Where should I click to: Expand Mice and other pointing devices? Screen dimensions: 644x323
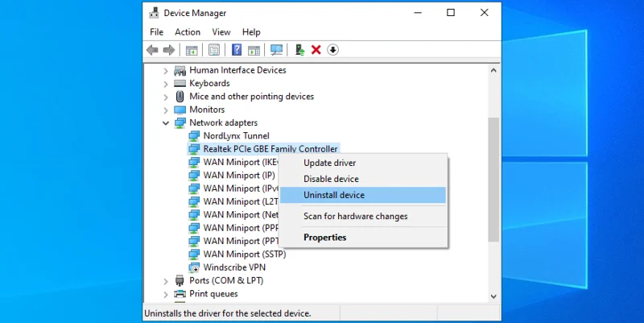(x=166, y=97)
